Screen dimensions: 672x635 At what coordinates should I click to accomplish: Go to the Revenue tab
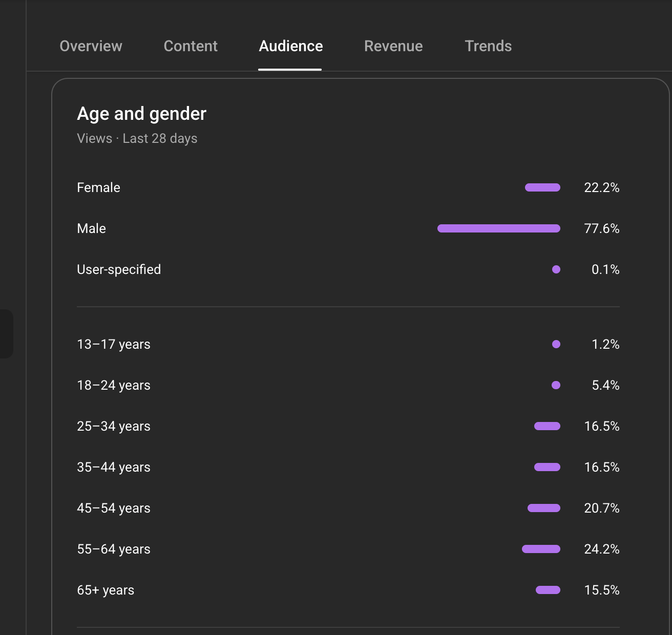tap(393, 46)
